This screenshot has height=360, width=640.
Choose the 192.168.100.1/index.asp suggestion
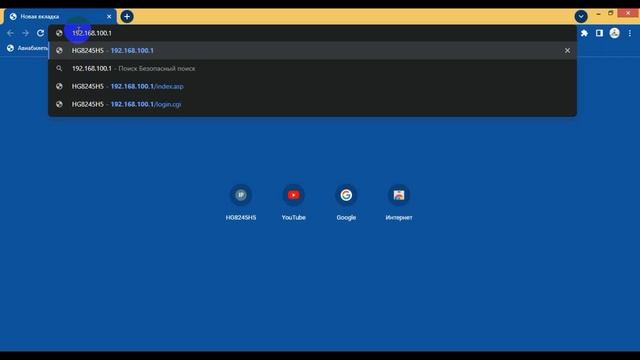coord(312,87)
